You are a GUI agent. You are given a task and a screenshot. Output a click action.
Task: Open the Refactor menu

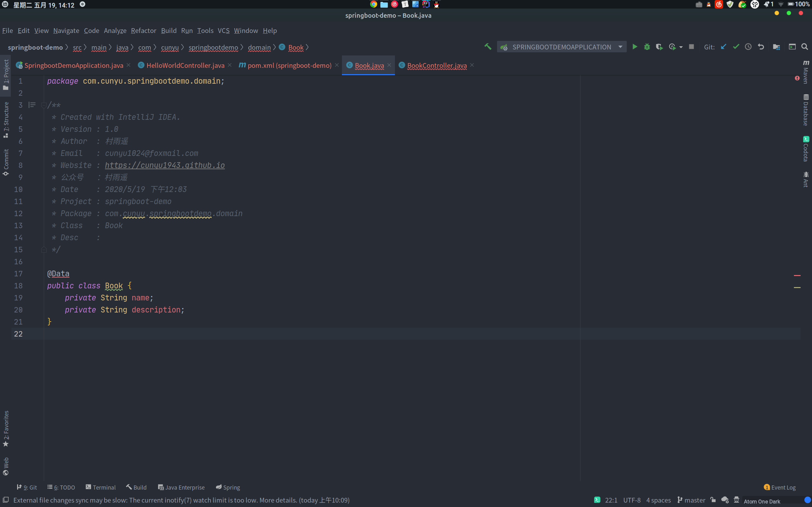click(x=143, y=30)
